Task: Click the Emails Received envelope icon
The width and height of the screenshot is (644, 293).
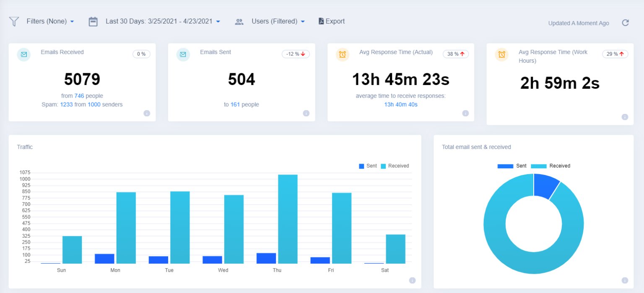Action: 23,54
